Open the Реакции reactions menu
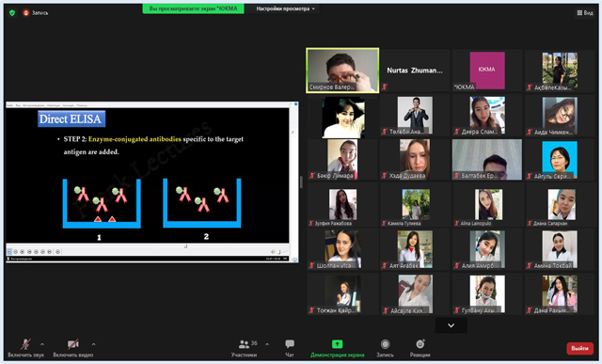The width and height of the screenshot is (602, 364). tap(420, 348)
